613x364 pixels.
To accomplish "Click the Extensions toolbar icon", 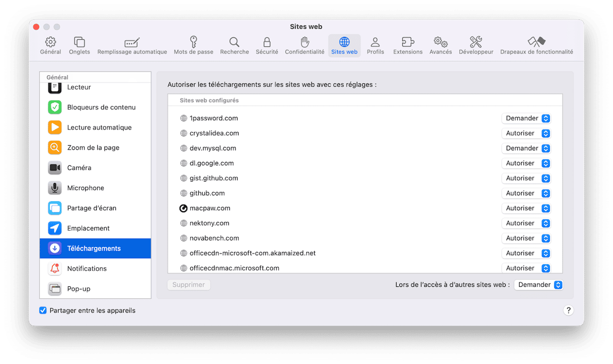I will point(407,42).
